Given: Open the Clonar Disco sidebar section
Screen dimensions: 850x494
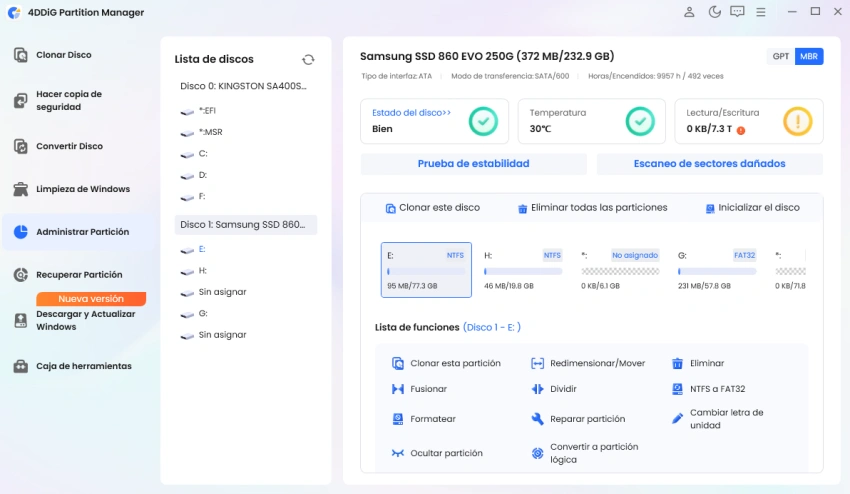Looking at the screenshot, I should point(63,55).
